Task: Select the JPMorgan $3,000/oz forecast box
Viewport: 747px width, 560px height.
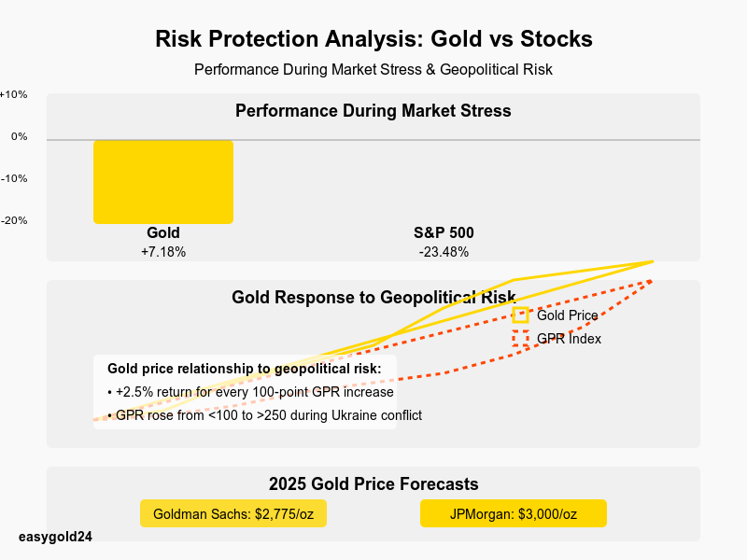Action: 514,513
